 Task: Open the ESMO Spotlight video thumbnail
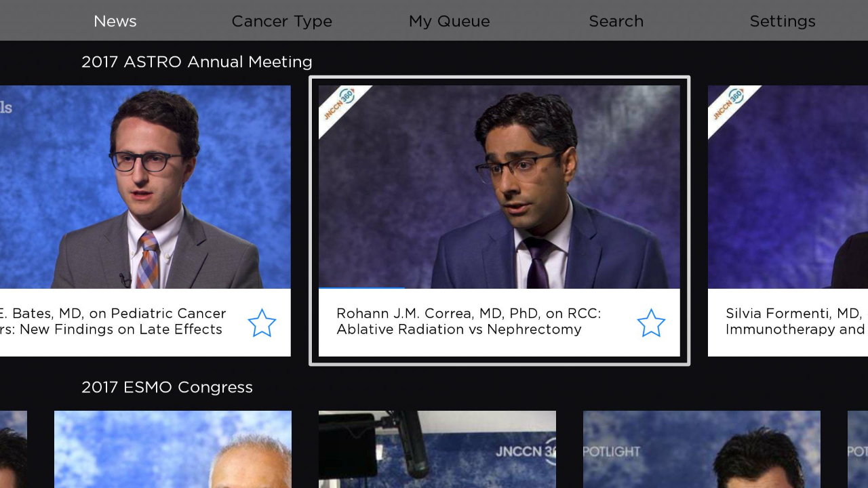coord(702,449)
